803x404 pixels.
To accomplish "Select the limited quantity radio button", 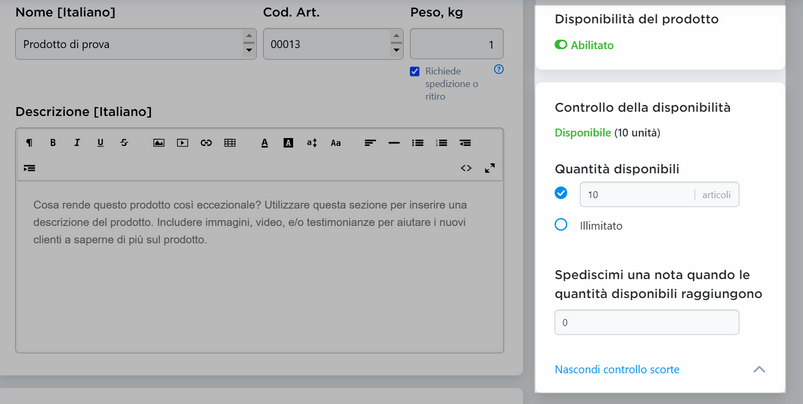I will coord(561,193).
